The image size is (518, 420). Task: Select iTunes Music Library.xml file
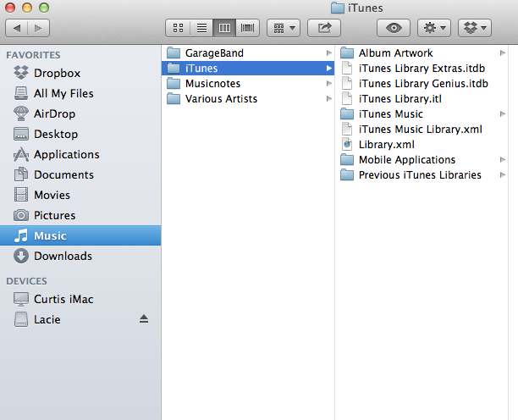coord(422,129)
